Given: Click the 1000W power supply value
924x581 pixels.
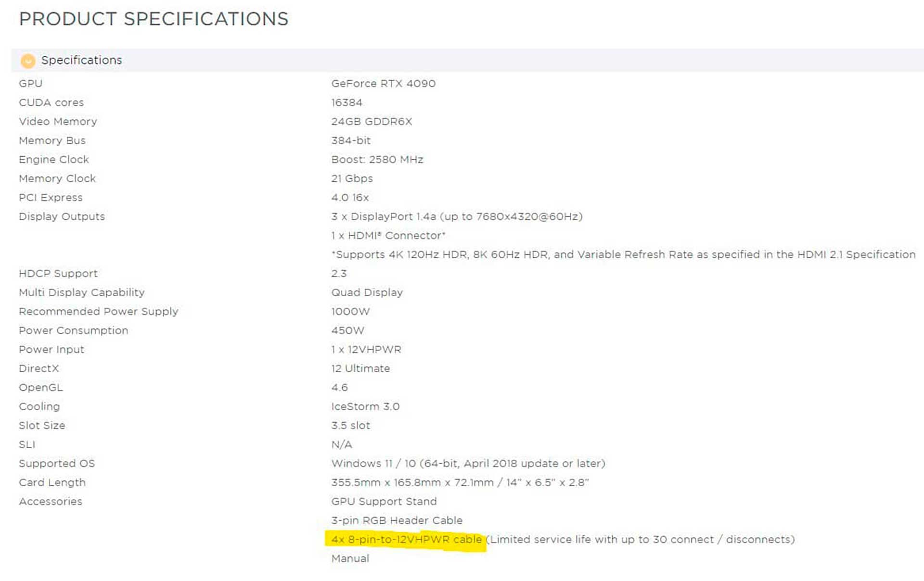Looking at the screenshot, I should [350, 312].
